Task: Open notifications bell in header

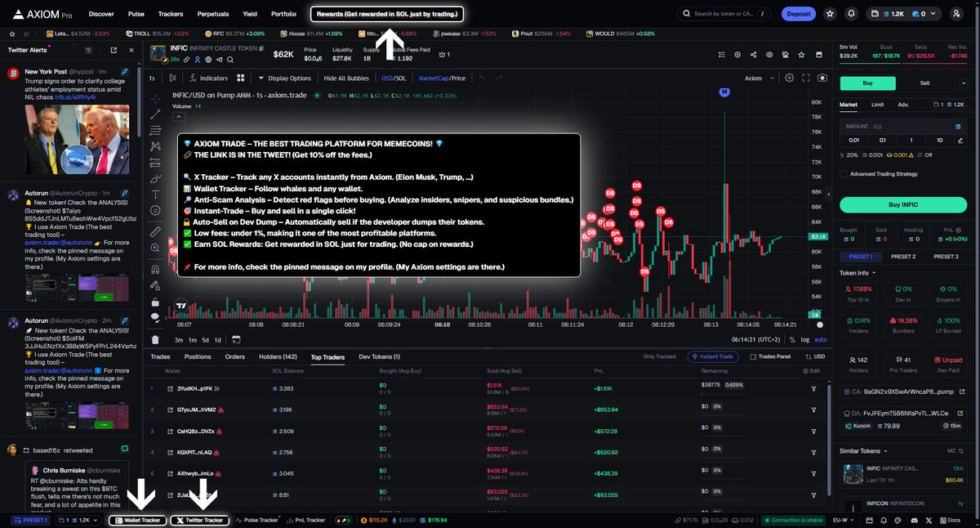Action: [x=852, y=14]
